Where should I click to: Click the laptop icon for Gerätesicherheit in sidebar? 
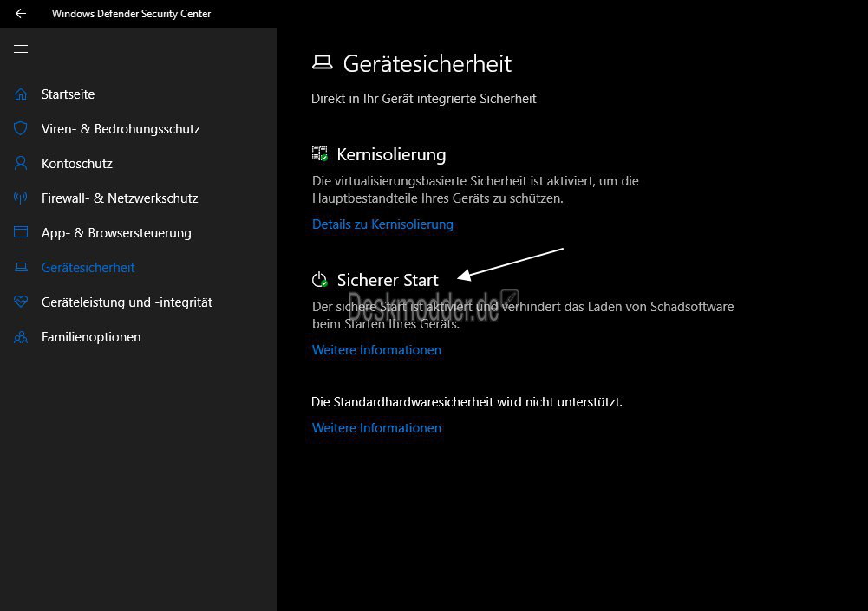pyautogui.click(x=21, y=267)
